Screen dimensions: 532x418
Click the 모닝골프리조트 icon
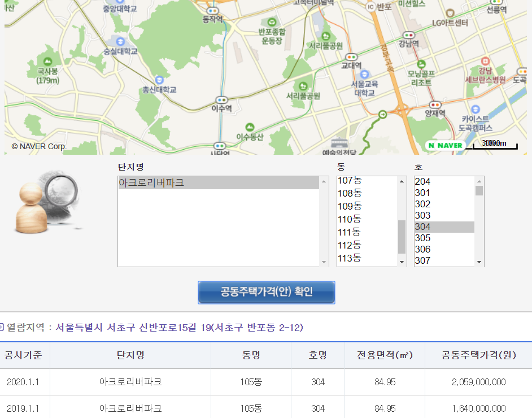(421, 64)
